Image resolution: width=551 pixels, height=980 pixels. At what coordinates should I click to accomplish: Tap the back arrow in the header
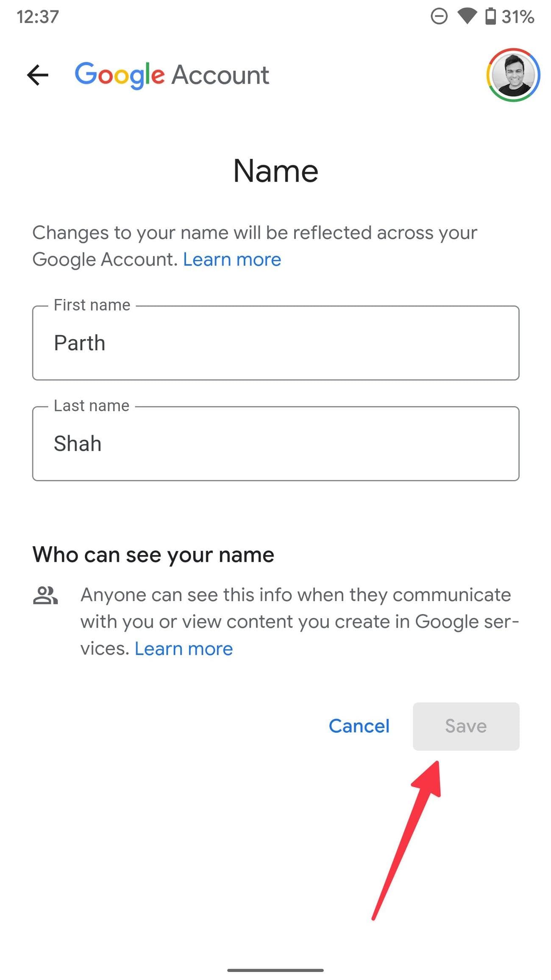(38, 75)
